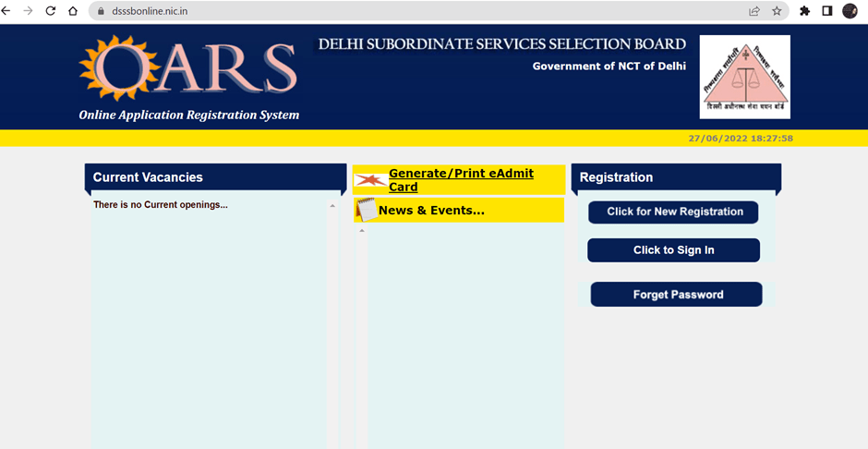The image size is (868, 449).
Task: Click the share page icon in address bar
Action: pos(754,11)
